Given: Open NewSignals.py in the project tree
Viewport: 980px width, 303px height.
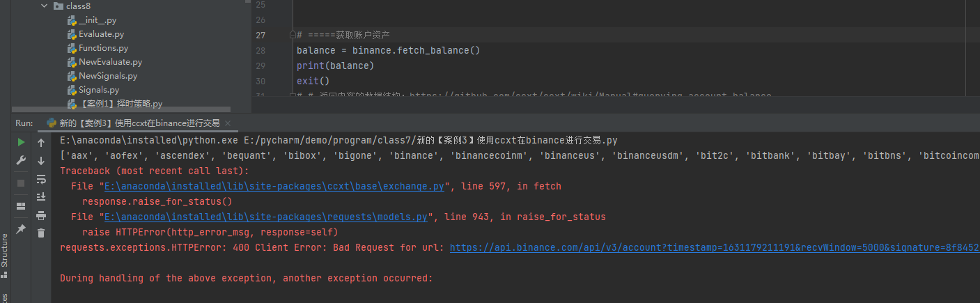Looking at the screenshot, I should 108,76.
